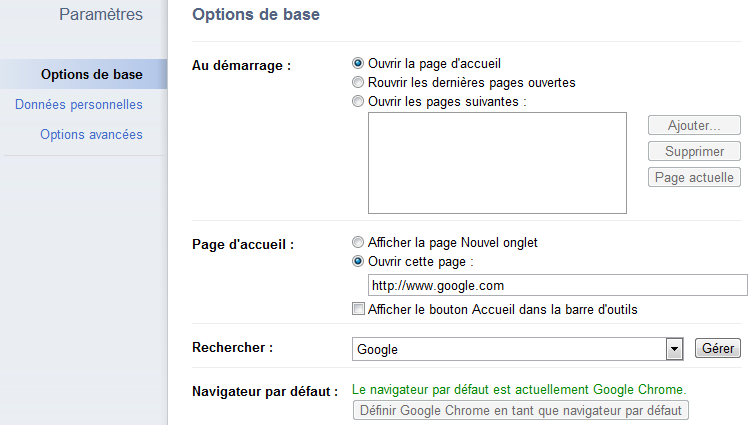Click 'Définir Google Chrome en tant que navigateur' button

tap(521, 411)
